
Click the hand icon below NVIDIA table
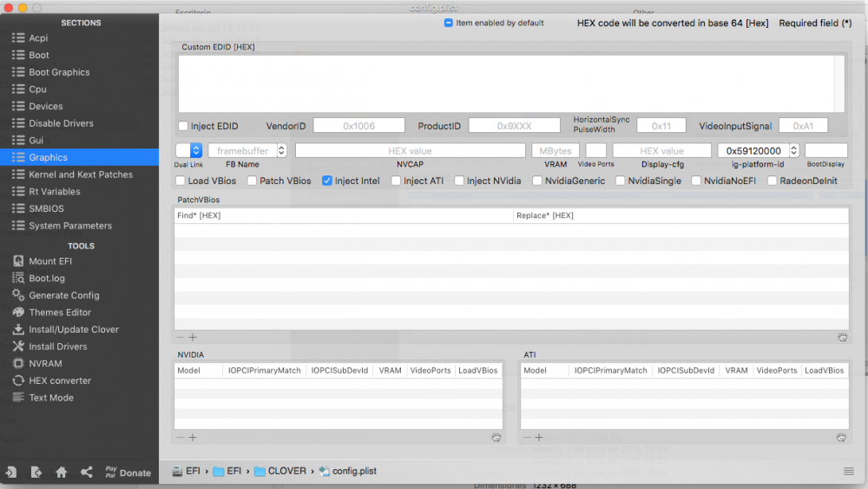496,438
